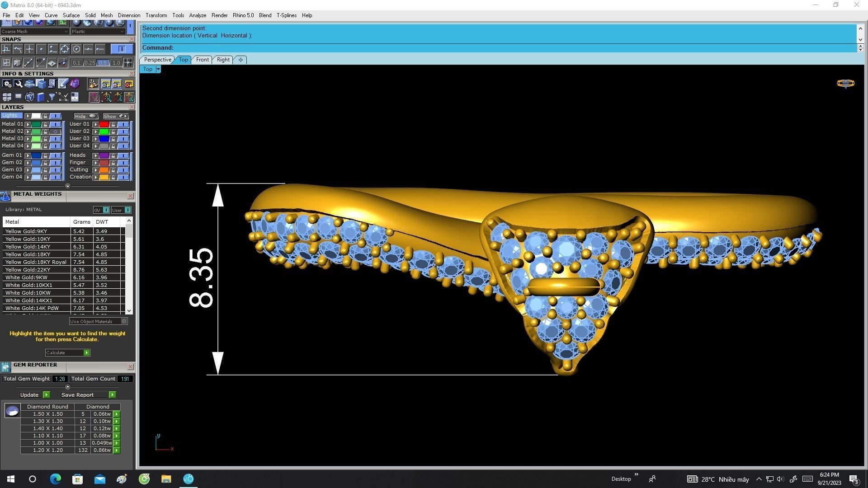Click the User 01 red color swatch
Viewport: 868px width, 488px height.
(x=104, y=124)
